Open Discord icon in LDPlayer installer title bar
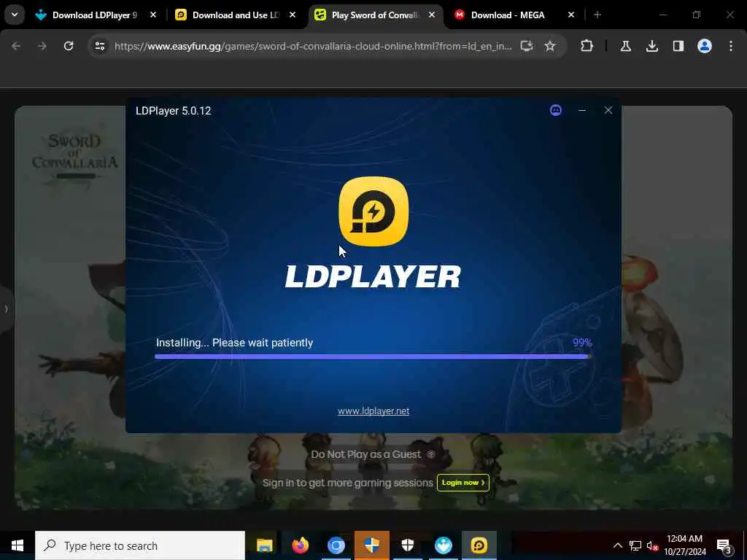Screen dimensions: 747x560 point(555,111)
